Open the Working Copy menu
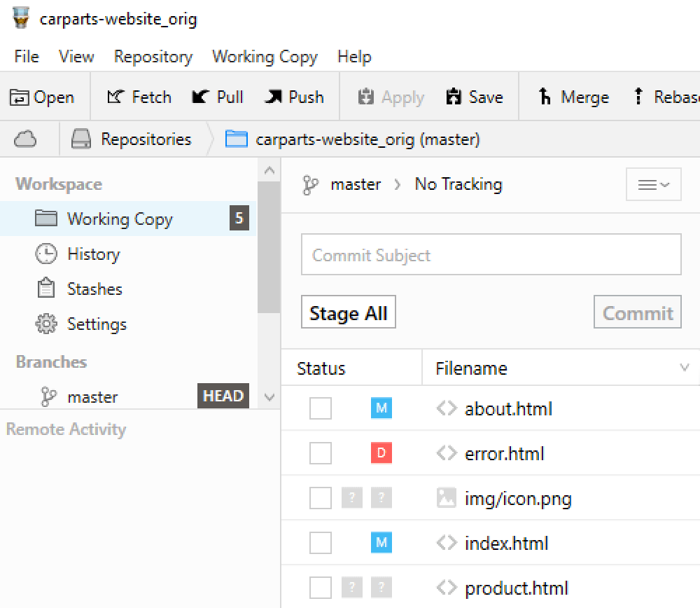This screenshot has height=608, width=700. click(x=265, y=57)
